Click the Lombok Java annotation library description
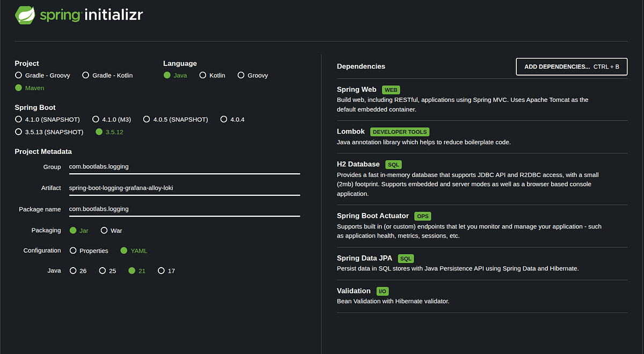 [x=424, y=143]
